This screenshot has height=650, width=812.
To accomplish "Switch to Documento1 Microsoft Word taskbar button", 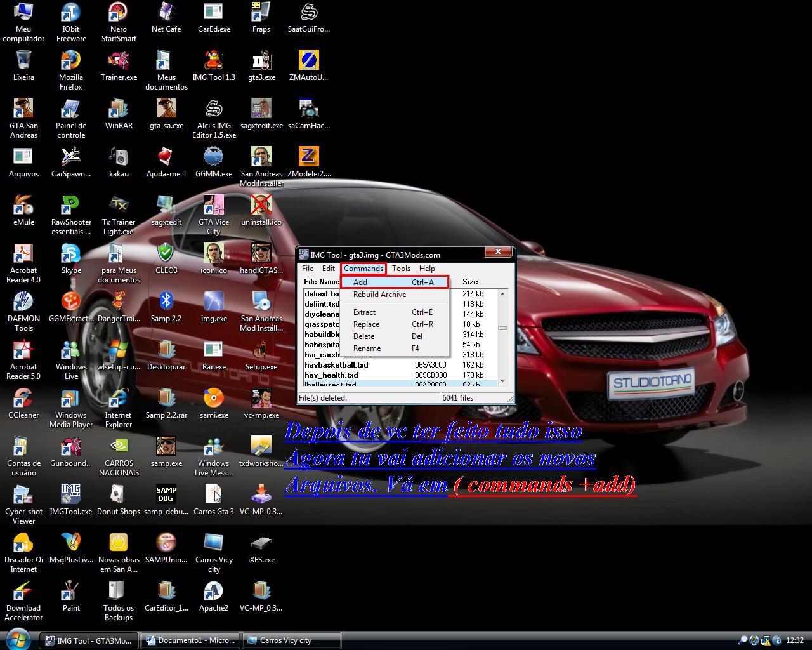I will 190,640.
